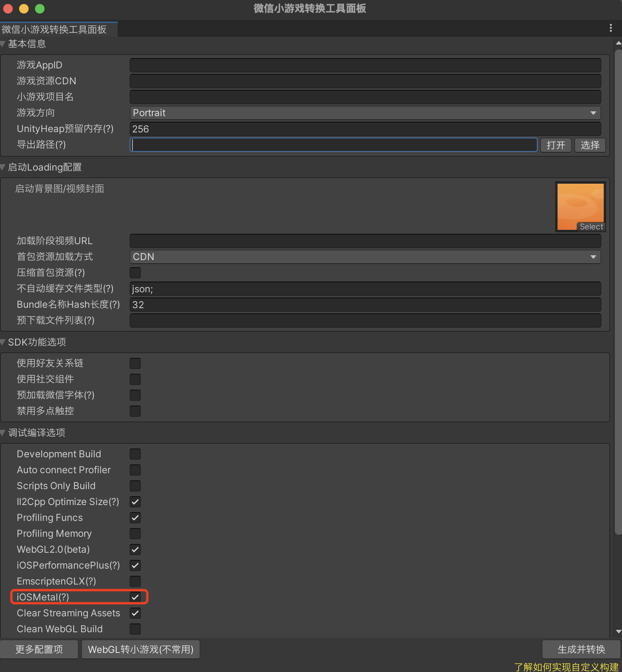Collapse the SDK功能选项 section

pos(3,342)
